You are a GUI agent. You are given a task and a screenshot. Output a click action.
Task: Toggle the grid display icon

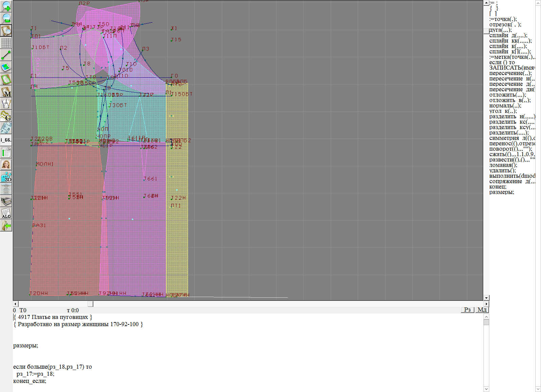click(x=6, y=43)
